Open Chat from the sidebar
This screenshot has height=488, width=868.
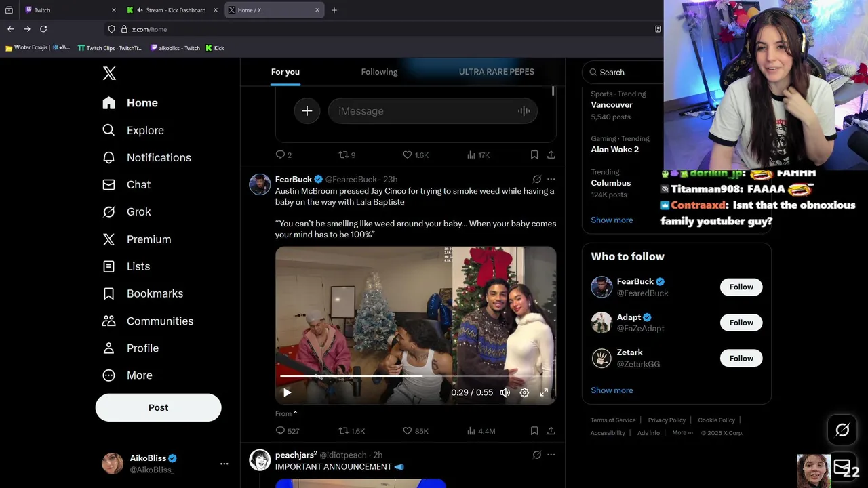[126, 184]
